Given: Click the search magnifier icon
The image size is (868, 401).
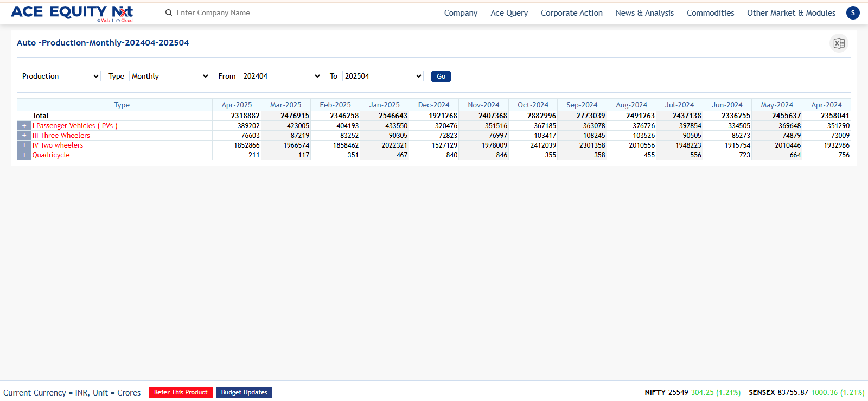Looking at the screenshot, I should pos(169,12).
